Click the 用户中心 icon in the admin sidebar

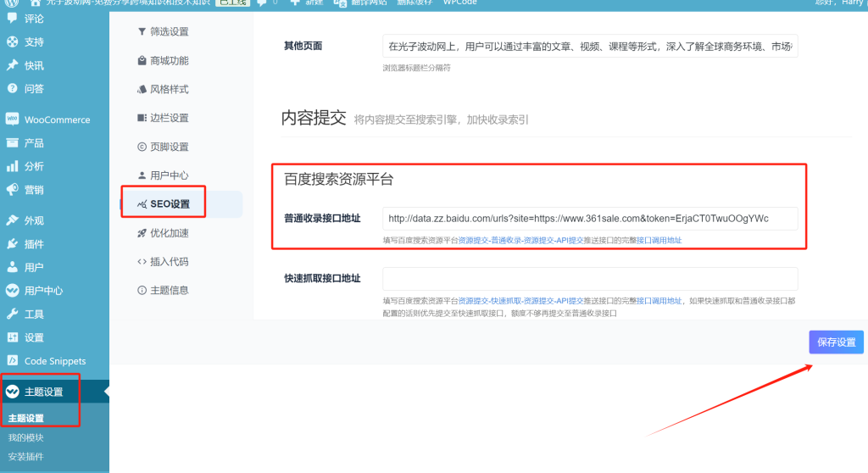tap(12, 290)
